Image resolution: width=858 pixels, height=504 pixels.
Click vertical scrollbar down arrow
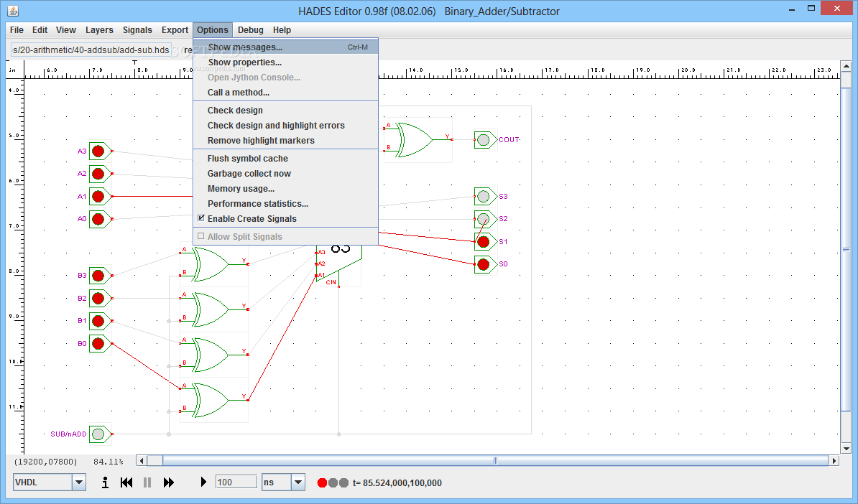[x=846, y=449]
